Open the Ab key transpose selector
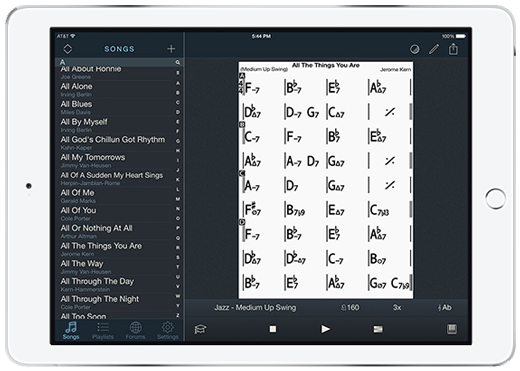This screenshot has width=520, height=371. tap(445, 307)
